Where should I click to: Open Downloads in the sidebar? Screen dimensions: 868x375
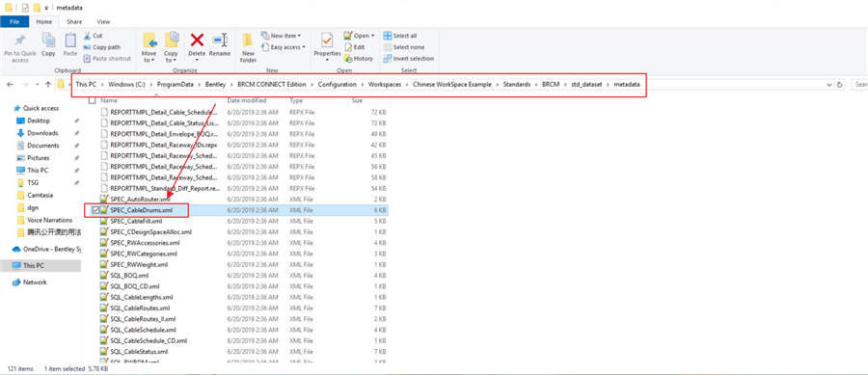[42, 133]
